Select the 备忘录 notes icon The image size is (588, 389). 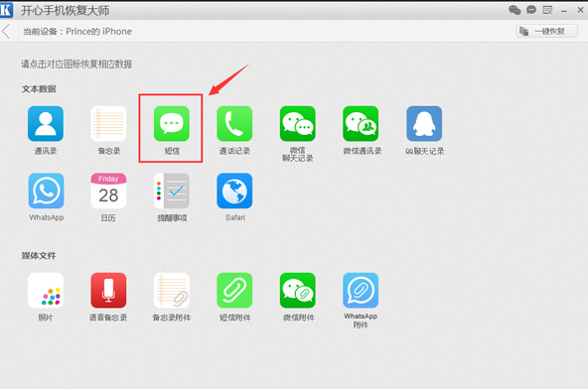(108, 124)
